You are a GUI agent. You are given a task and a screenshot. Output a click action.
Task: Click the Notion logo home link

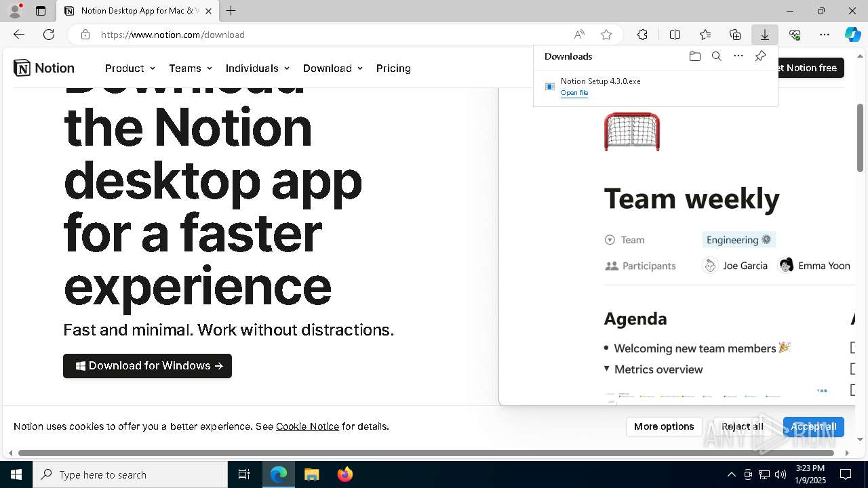44,68
